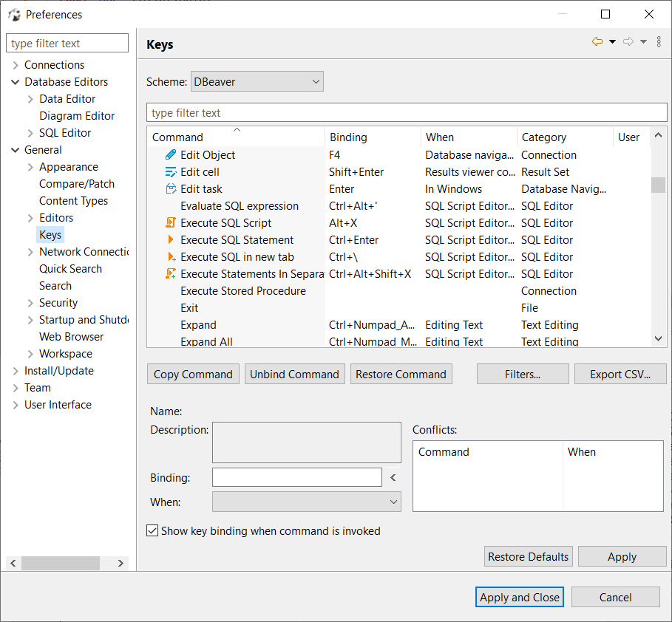Open the Content Types page

[73, 200]
